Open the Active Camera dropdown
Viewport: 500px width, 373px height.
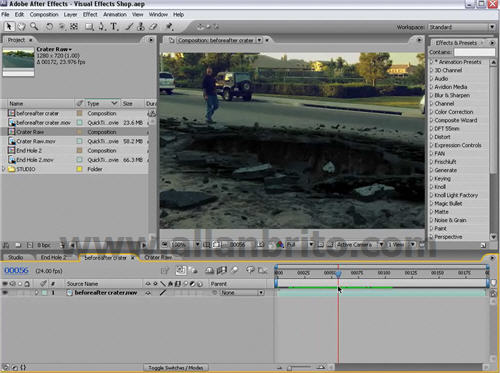pos(360,245)
